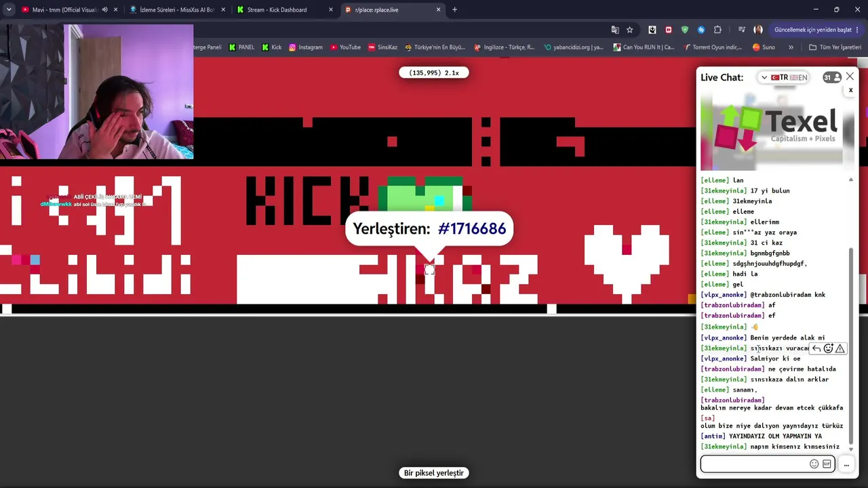Click the canvas coordinates and zoom indicator
Viewport: 868px width, 488px height.
tap(434, 73)
